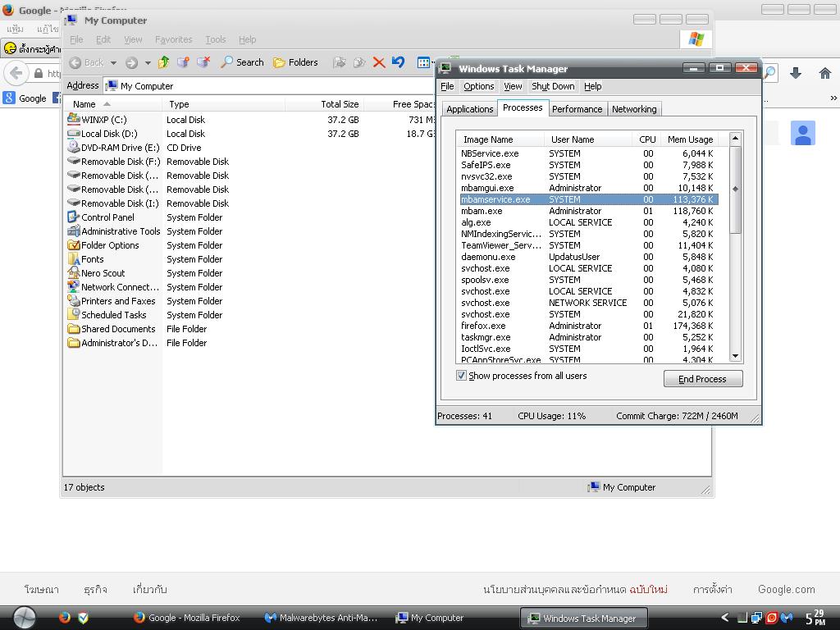
Task: Select the mbamgui.exe process row
Action: pyautogui.click(x=587, y=188)
